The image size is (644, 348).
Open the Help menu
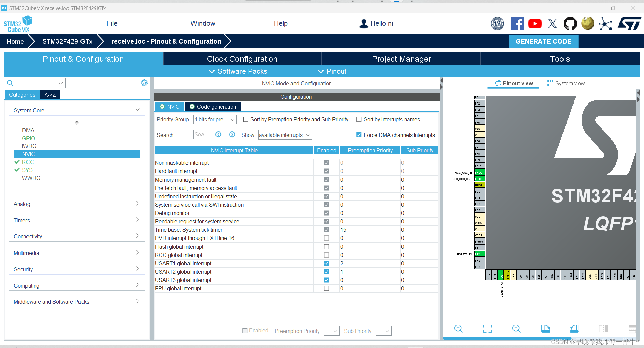pos(281,23)
